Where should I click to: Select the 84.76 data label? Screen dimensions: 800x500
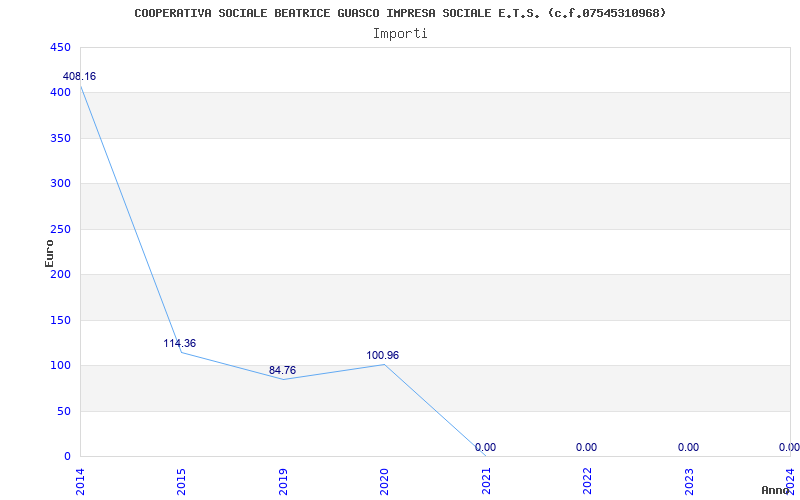pyautogui.click(x=282, y=370)
